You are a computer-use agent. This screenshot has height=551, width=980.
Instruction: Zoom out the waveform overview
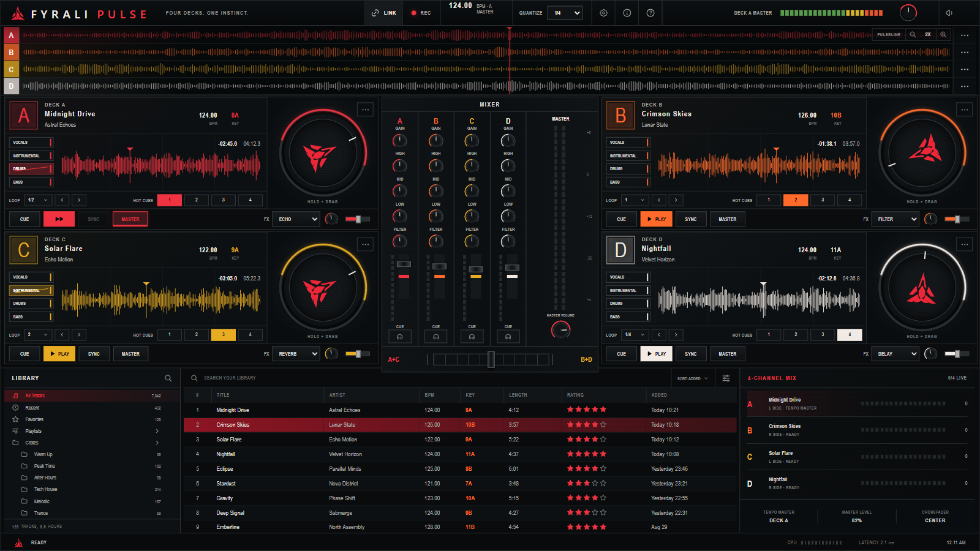[913, 35]
